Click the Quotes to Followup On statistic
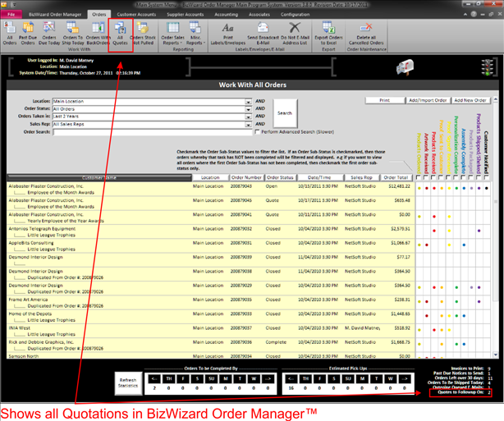The image size is (504, 421). pos(460,392)
